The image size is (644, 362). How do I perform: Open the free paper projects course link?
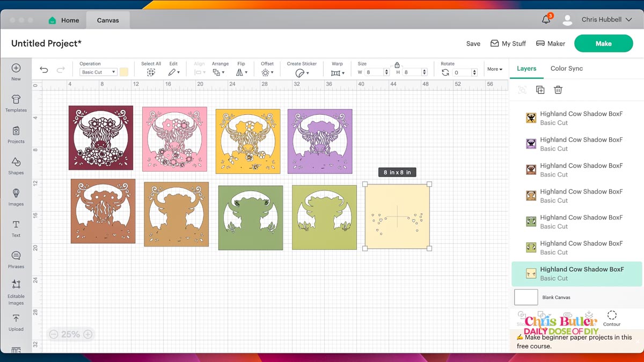tap(574, 342)
